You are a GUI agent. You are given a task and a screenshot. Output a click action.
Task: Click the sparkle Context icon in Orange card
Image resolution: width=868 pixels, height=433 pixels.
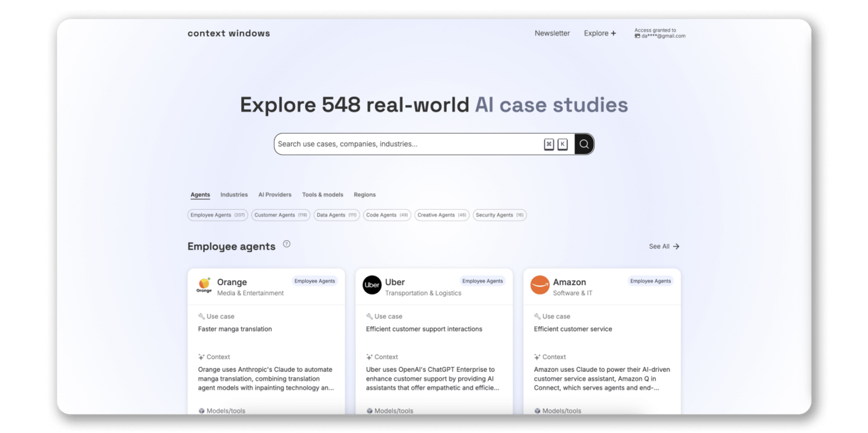click(202, 357)
